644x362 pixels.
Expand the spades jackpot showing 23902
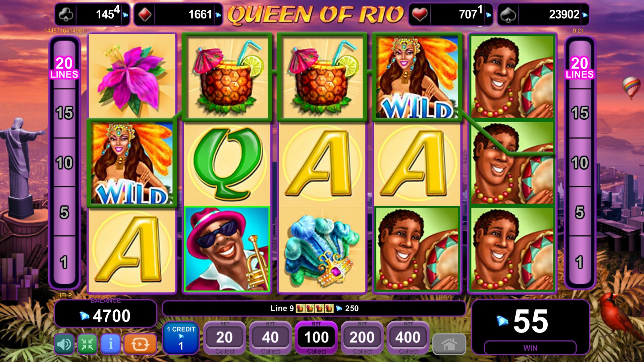(543, 14)
